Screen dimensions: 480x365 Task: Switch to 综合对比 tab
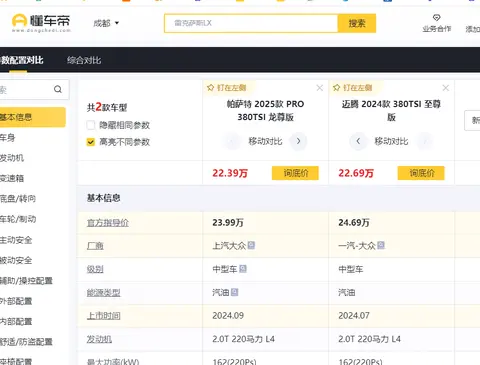(84, 60)
